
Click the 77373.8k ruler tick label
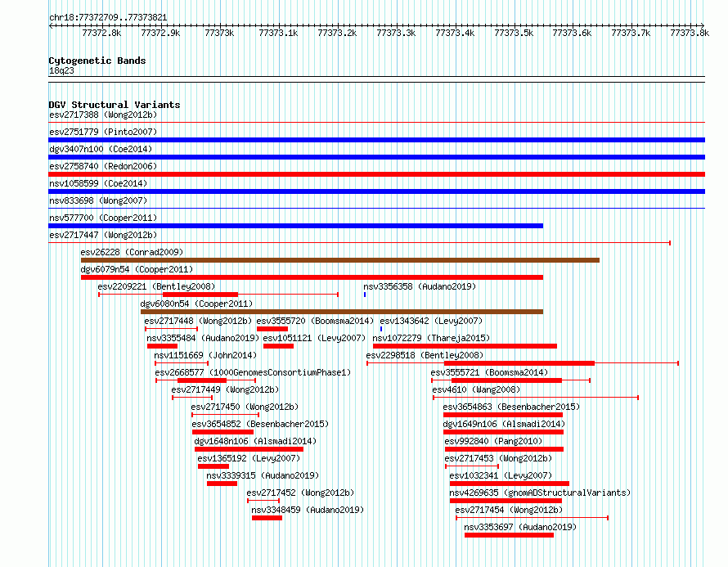click(x=690, y=33)
